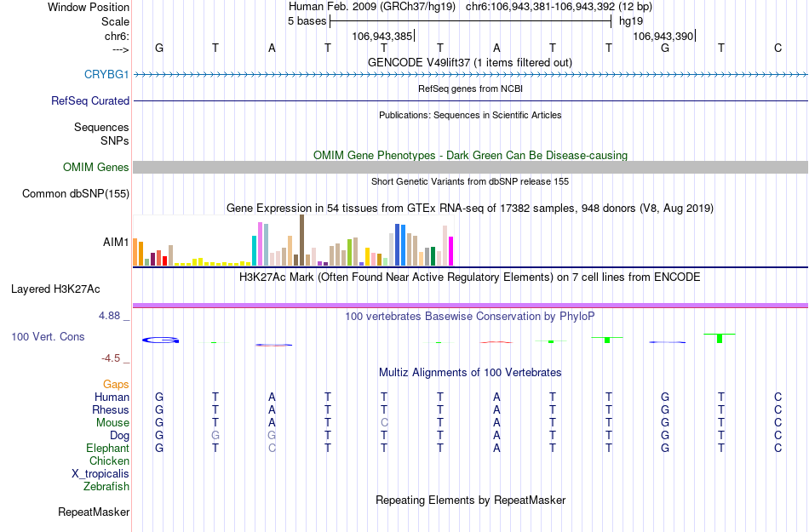Click the OMIM Genes track label
The height and width of the screenshot is (532, 809).
95,167
